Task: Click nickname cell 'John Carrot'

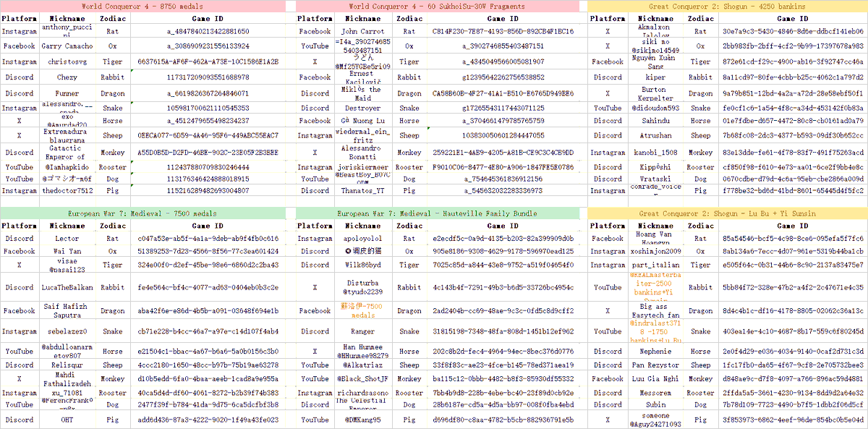Action: coord(363,32)
